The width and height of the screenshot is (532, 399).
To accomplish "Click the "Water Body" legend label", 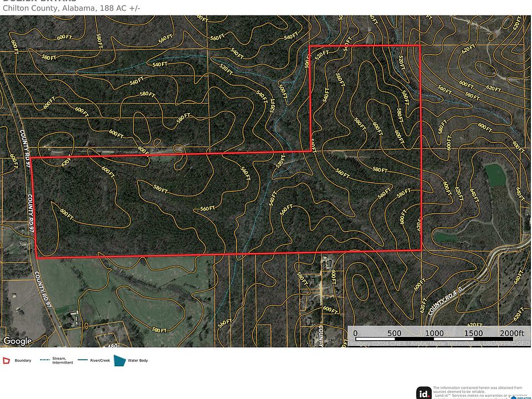I will point(138,360).
